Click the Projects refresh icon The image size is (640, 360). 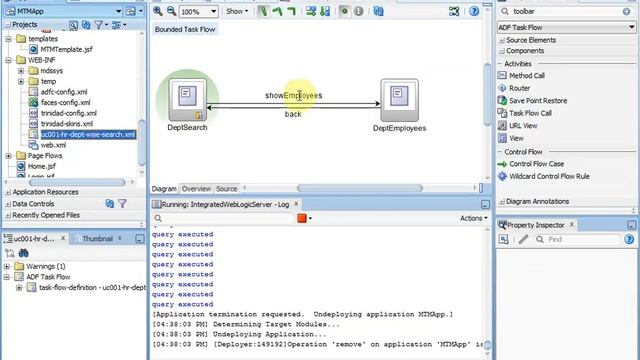tap(86, 25)
